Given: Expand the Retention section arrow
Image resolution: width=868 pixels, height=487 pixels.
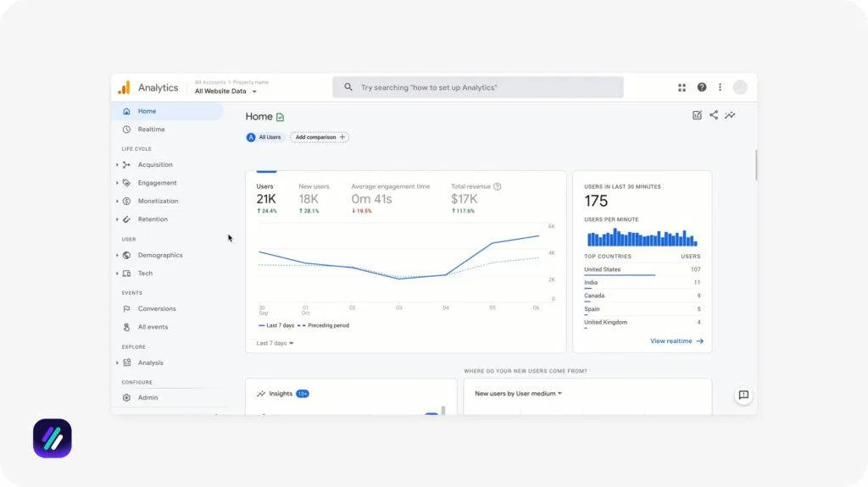Looking at the screenshot, I should pos(117,219).
